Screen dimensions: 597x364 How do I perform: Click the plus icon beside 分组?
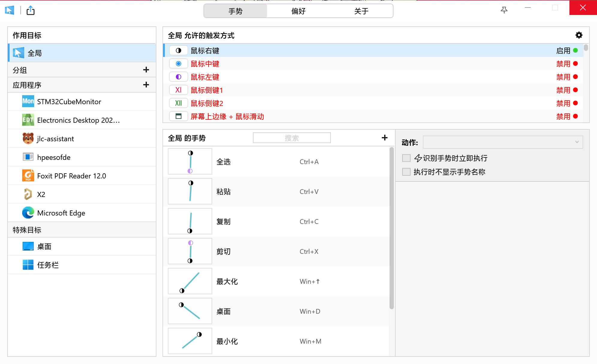pos(146,70)
